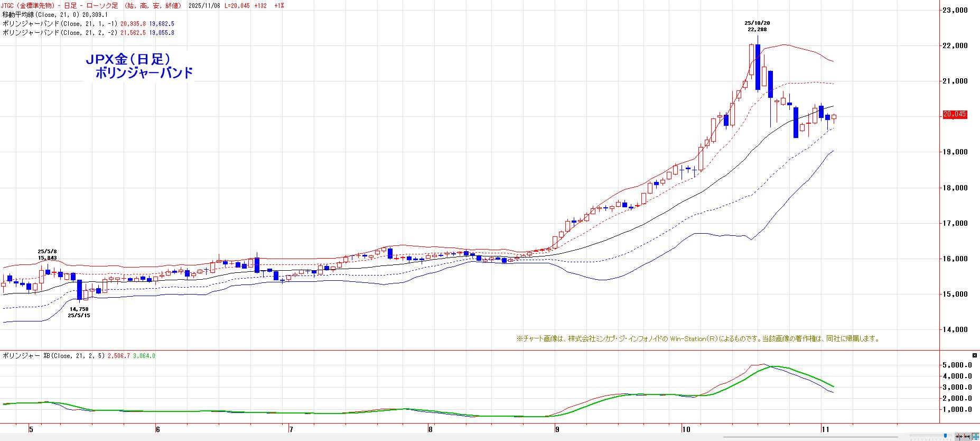This screenshot has width=980, height=441.
Task: Select the moving average (Close, 21, 0) legend
Action: (55, 15)
